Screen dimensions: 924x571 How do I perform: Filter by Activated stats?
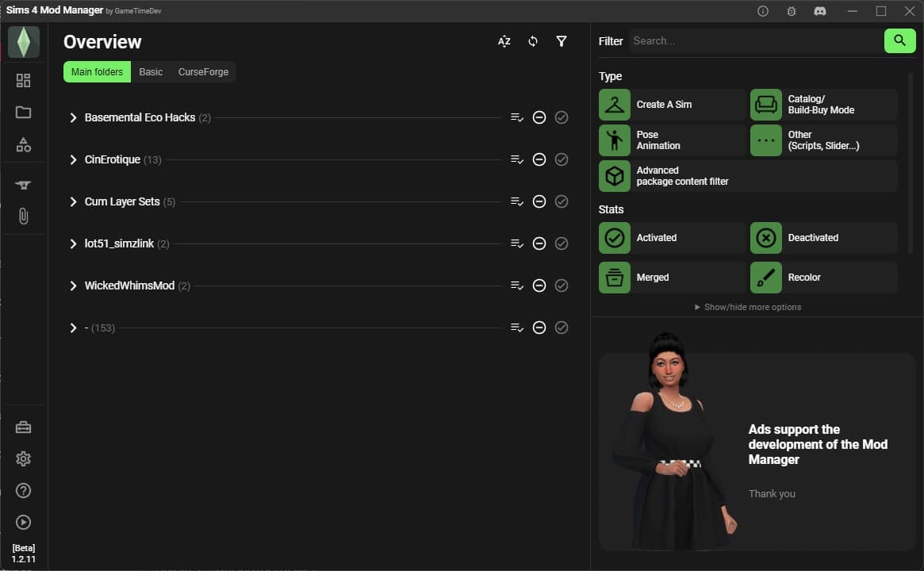(672, 237)
